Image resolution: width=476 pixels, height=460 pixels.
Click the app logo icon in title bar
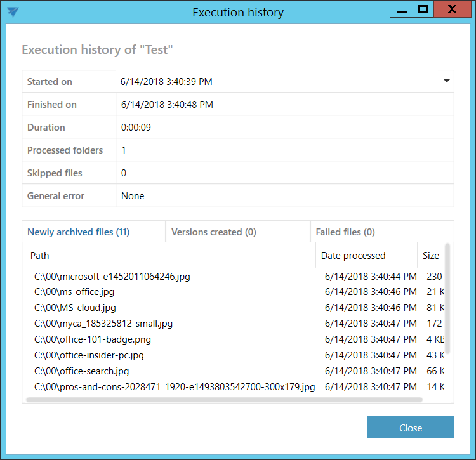click(13, 12)
